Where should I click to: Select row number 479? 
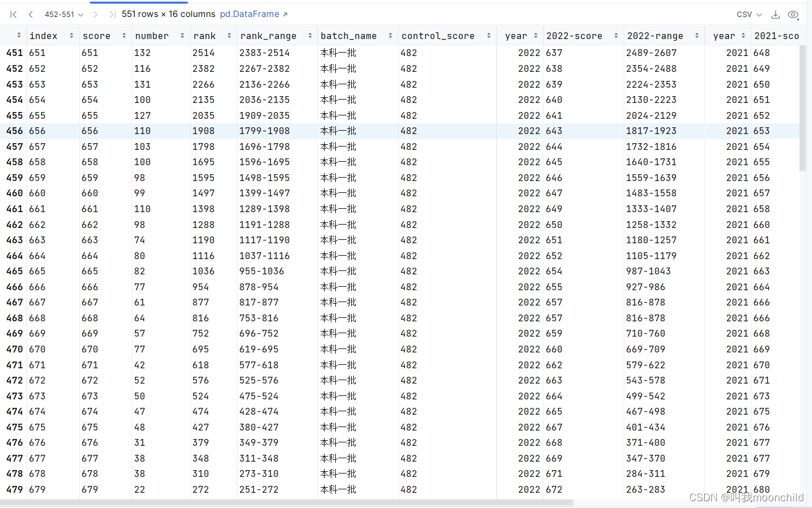pyautogui.click(x=15, y=489)
